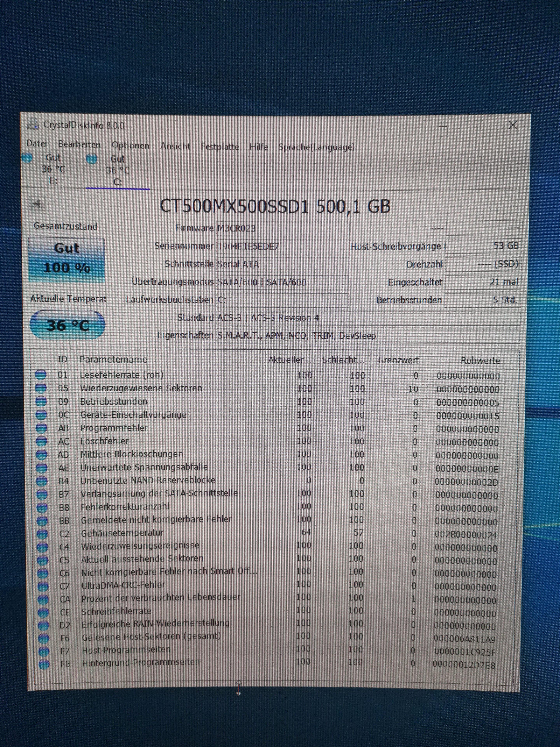Viewport: 560px width, 747px height.
Task: Open the Datei menu
Action: tap(36, 144)
